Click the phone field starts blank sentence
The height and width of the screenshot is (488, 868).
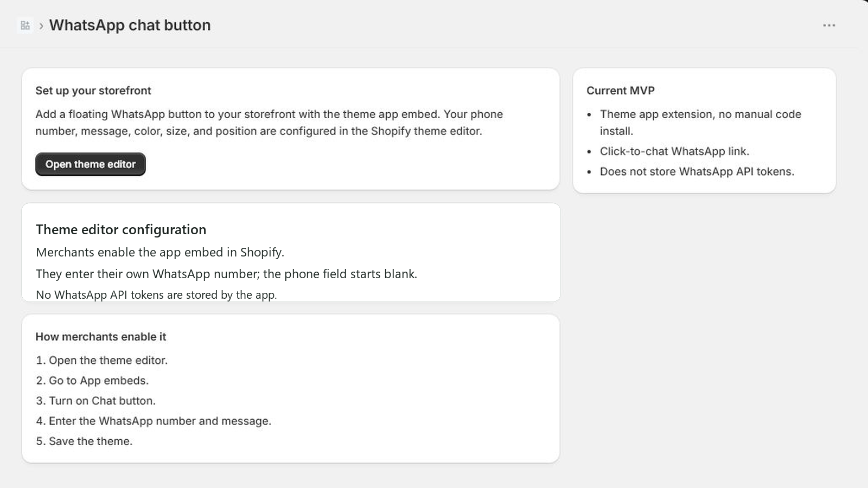pos(226,274)
